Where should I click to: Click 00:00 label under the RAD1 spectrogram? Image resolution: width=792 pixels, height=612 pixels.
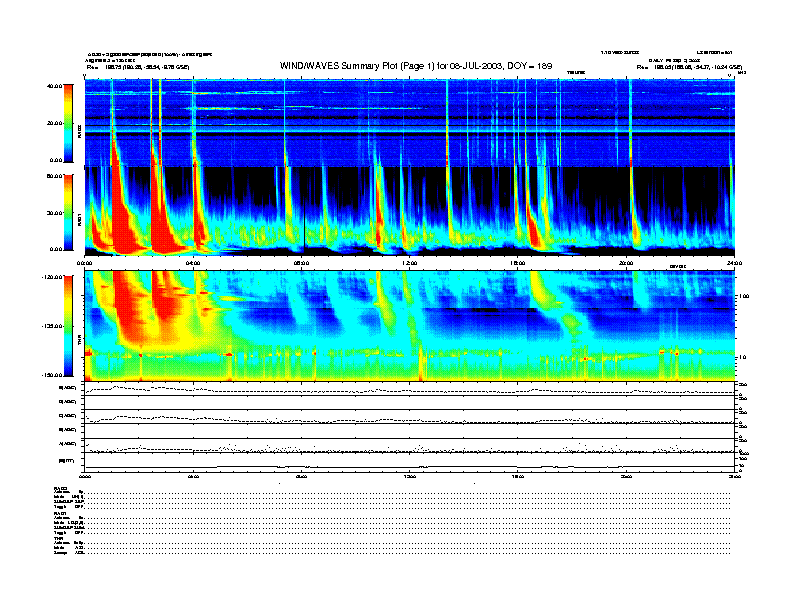(84, 263)
